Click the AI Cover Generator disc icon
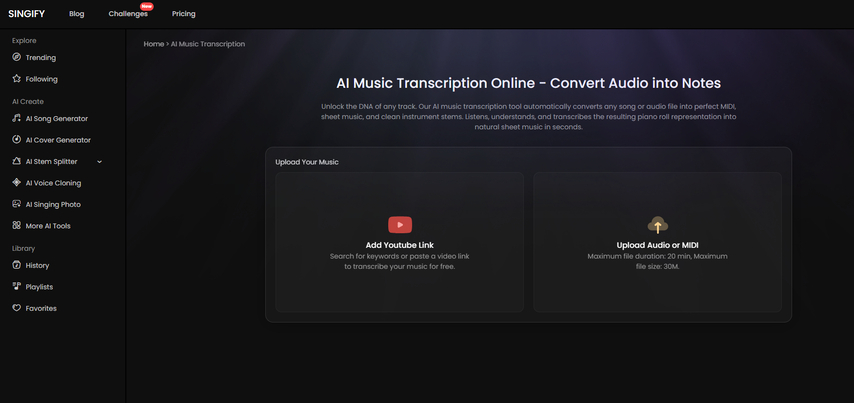The width and height of the screenshot is (854, 403). [16, 139]
